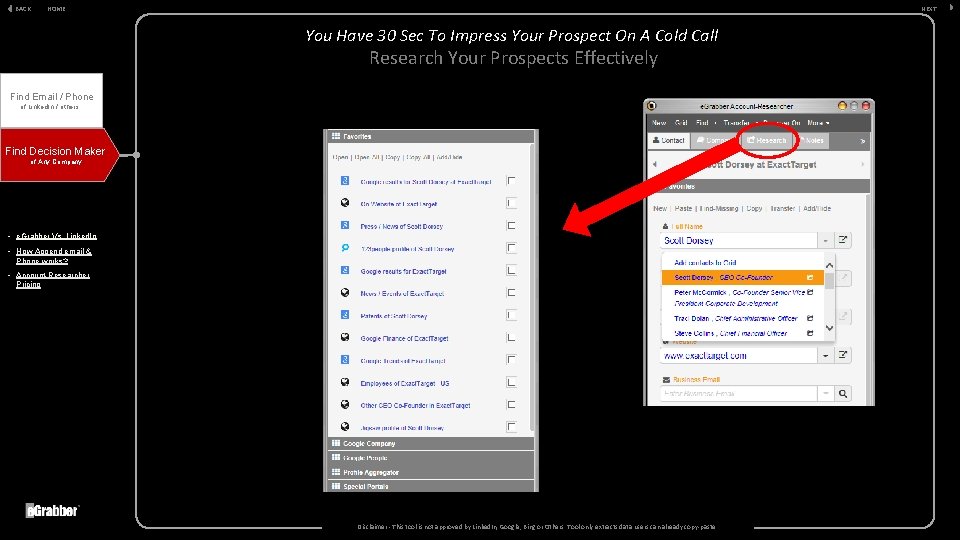The width and height of the screenshot is (960, 540).
Task: Click the contact dropdown list scrollbar thumb
Action: [829, 281]
